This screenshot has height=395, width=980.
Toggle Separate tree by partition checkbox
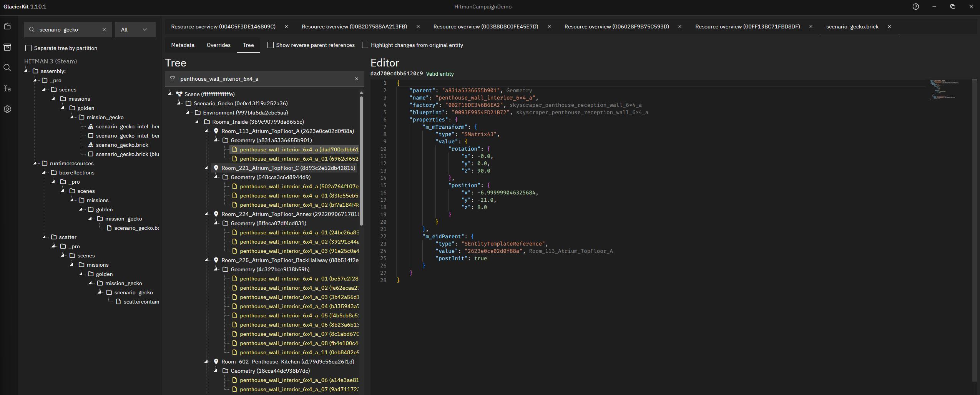pos(28,48)
